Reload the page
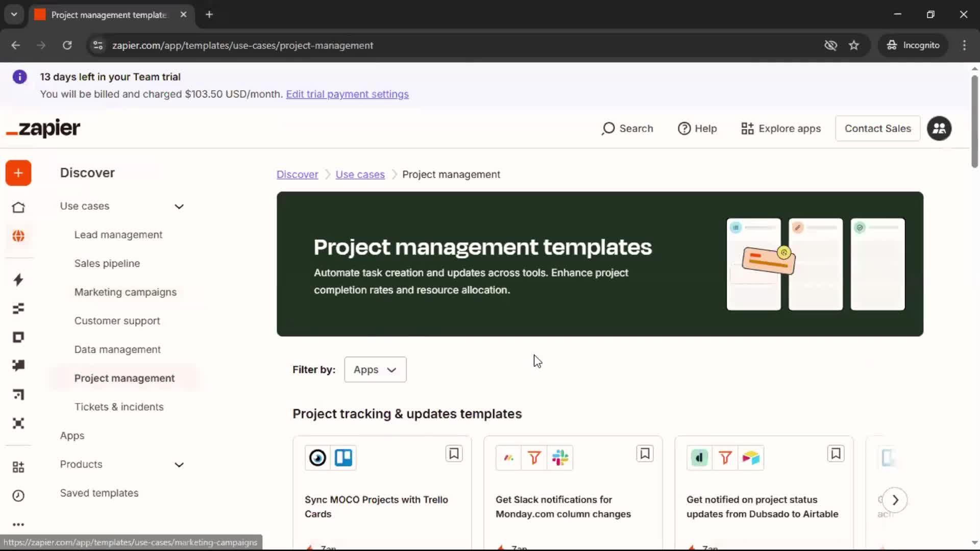The image size is (980, 551). tap(67, 45)
